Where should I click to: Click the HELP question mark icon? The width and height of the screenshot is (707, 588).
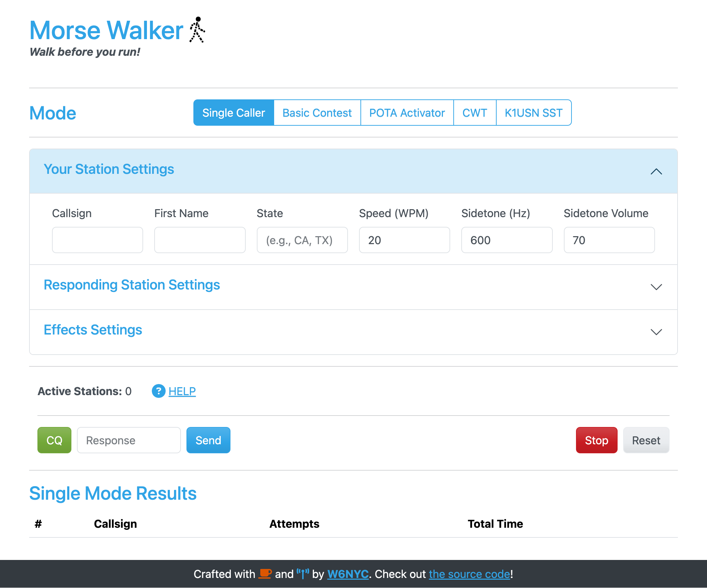click(x=158, y=391)
